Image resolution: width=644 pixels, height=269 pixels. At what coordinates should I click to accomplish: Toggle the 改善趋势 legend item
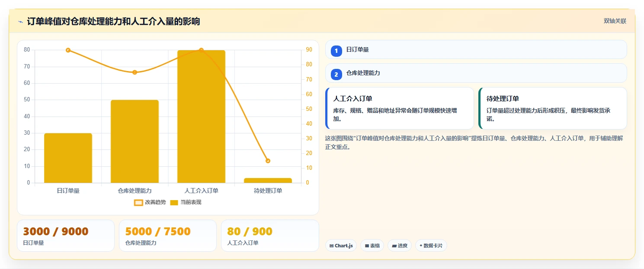coord(150,202)
